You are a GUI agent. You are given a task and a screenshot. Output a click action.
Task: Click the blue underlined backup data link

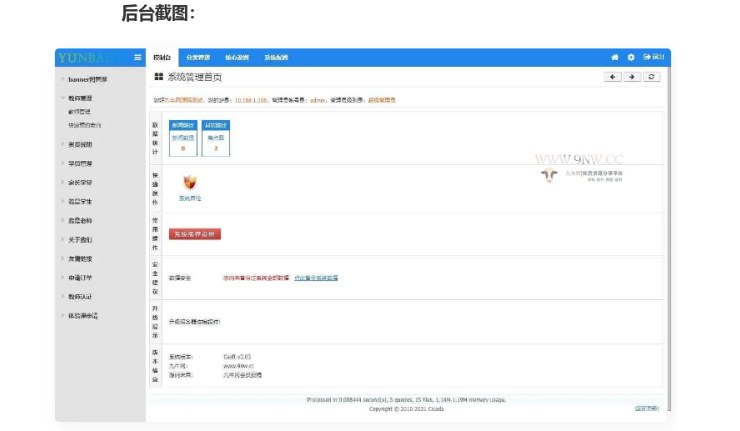click(315, 278)
